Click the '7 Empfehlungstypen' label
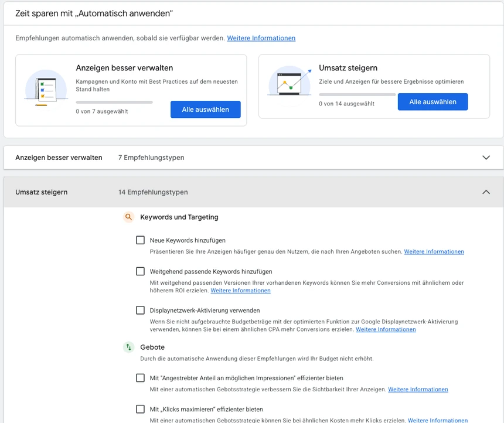The image size is (504, 423). pyautogui.click(x=151, y=158)
